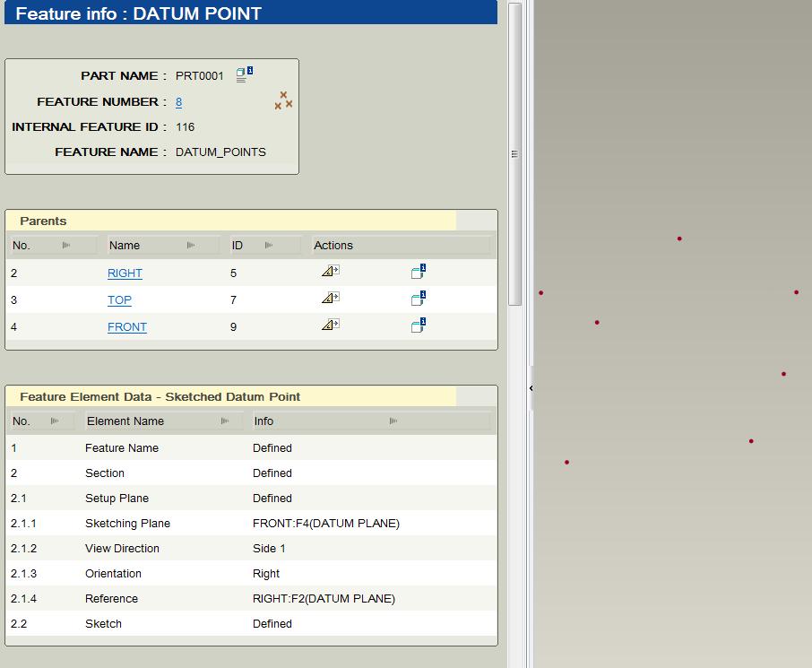Click the Actions column header in Parents
Screen dimensions: 812x668
click(333, 245)
